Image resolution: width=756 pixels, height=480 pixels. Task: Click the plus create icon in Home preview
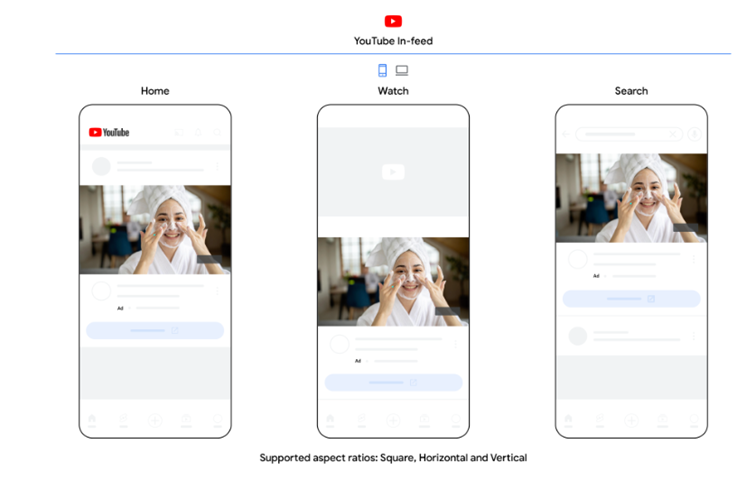155,420
